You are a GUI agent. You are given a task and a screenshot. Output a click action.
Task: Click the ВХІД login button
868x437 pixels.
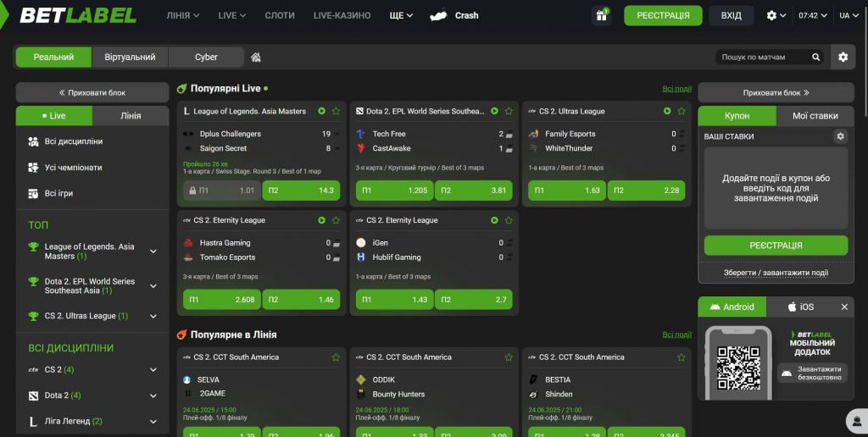(732, 15)
